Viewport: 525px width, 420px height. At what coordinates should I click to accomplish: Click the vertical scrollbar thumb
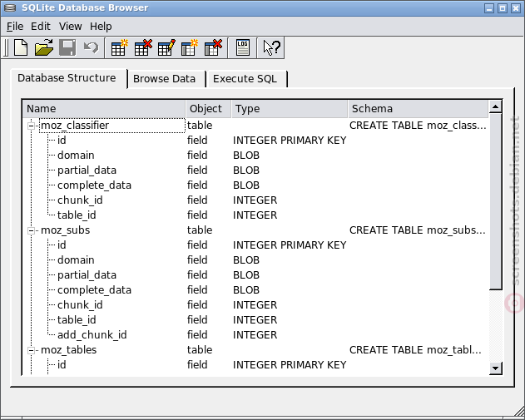[x=495, y=201]
